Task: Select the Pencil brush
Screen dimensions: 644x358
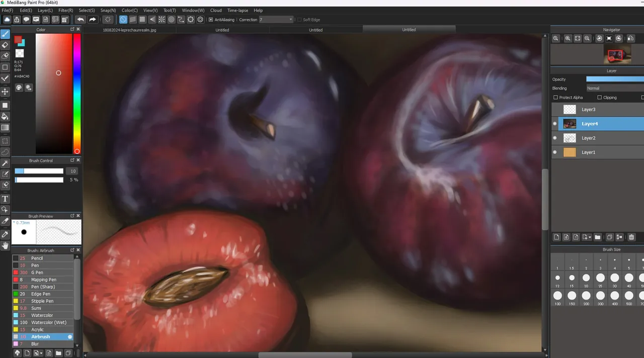Action: coord(43,258)
